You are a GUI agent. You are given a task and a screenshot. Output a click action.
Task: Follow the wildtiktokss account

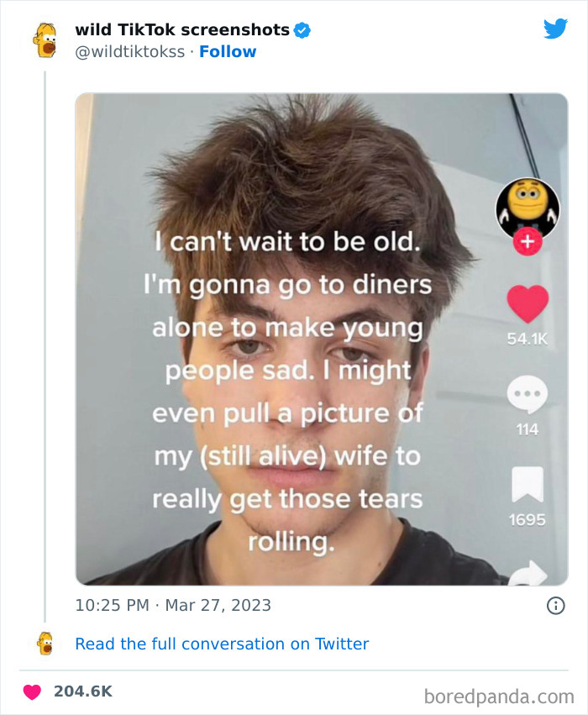coord(228,51)
